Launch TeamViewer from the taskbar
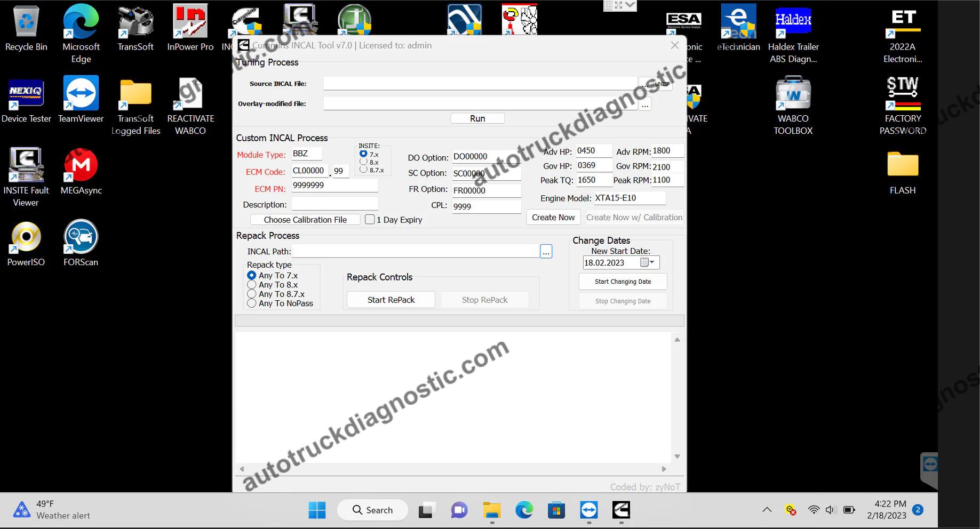 589,510
